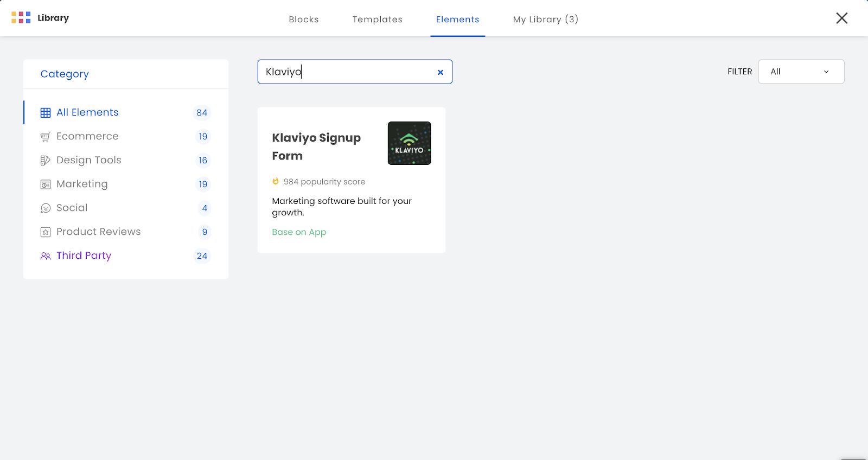Click Klaviyo Signup Form title
This screenshot has height=460, width=868.
pyautogui.click(x=316, y=146)
